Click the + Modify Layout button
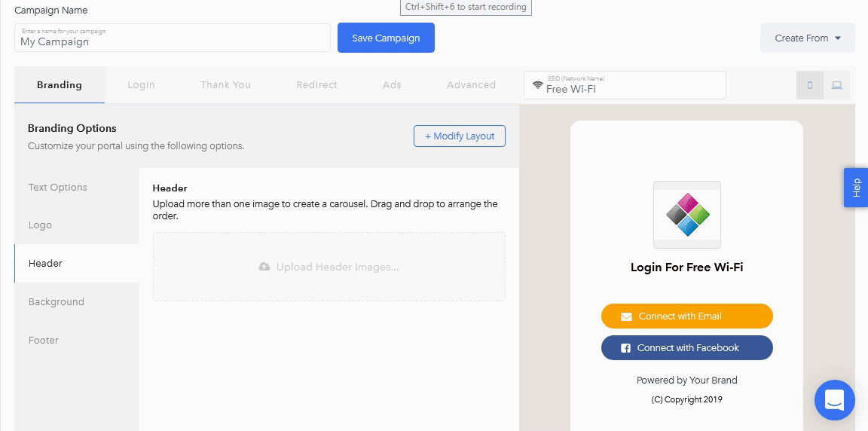 460,136
